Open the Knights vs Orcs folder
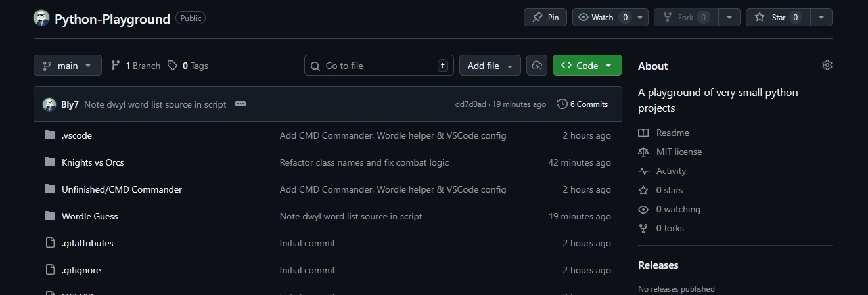This screenshot has height=295, width=868. (93, 162)
